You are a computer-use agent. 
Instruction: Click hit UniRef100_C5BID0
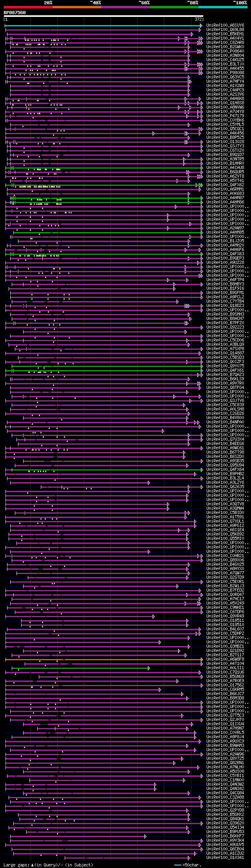(225, 512)
